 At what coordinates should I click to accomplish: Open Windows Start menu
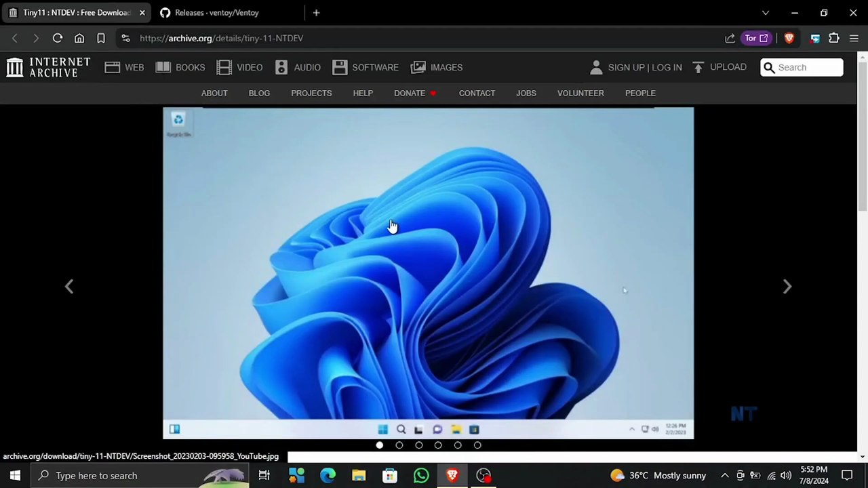15,475
